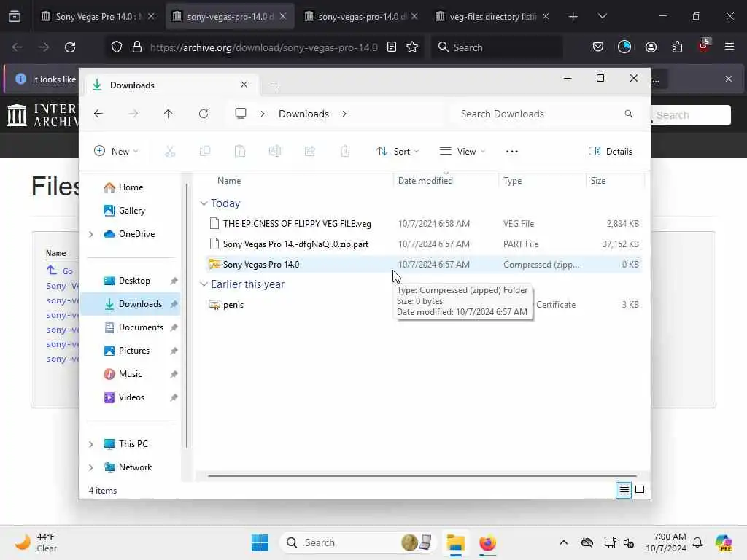Click the Cut icon in Explorer toolbar

coord(170,152)
